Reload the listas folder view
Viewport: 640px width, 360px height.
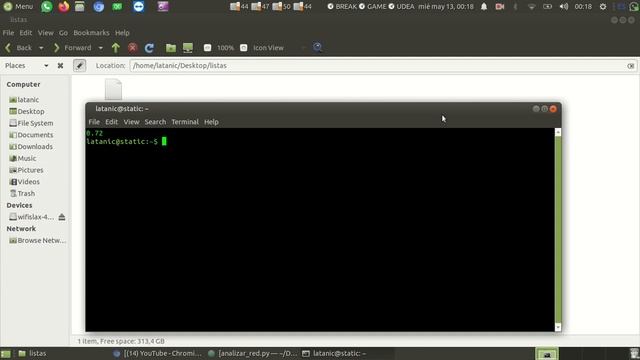point(149,48)
